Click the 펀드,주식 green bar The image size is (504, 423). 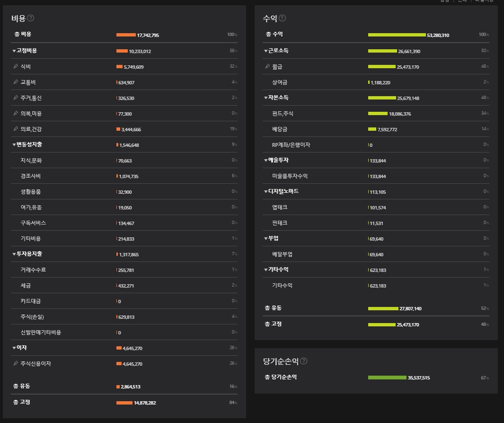(378, 114)
